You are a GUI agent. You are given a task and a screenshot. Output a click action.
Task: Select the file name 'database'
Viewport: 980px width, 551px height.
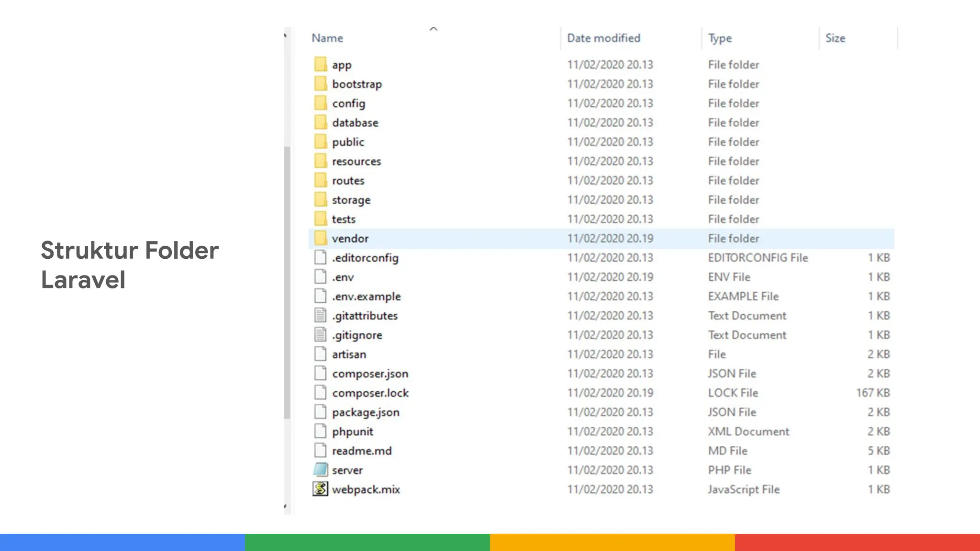pos(355,122)
